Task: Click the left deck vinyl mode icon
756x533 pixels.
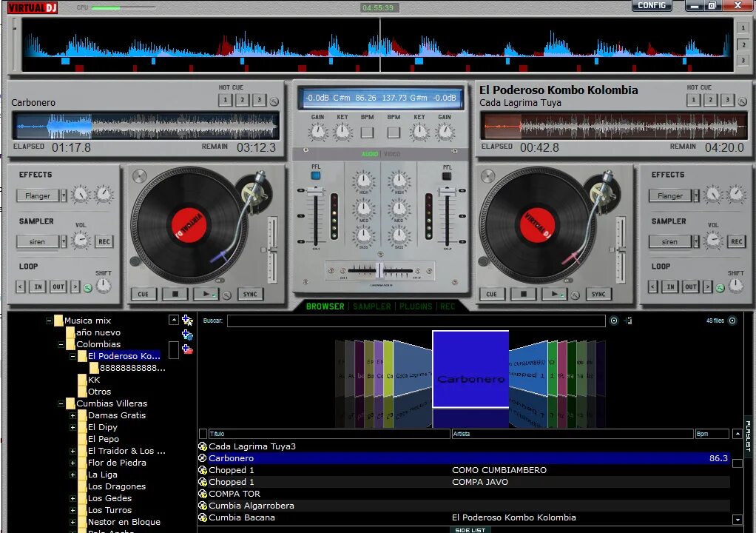Action: tap(139, 176)
